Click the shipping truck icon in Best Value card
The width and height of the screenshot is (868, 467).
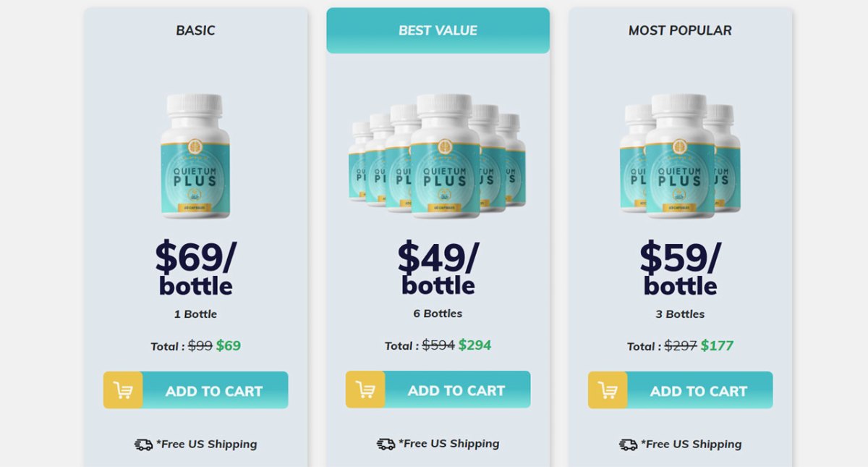coord(386,444)
